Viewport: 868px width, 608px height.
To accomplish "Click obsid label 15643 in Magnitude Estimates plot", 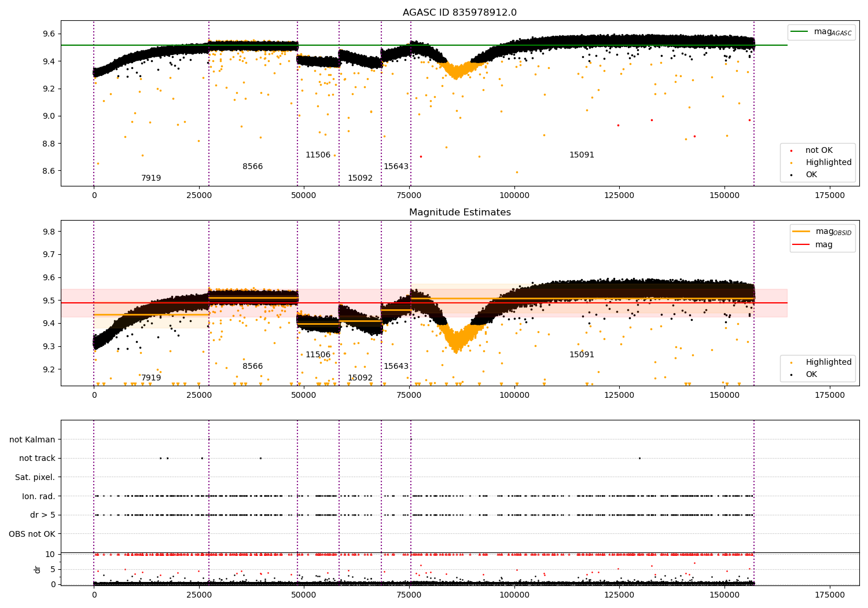I will 396,367.
